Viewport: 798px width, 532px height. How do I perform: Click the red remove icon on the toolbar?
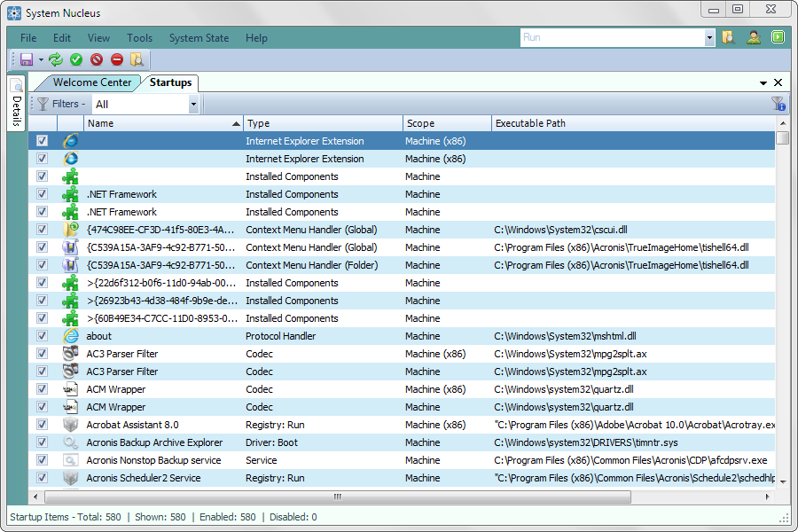pos(116,59)
